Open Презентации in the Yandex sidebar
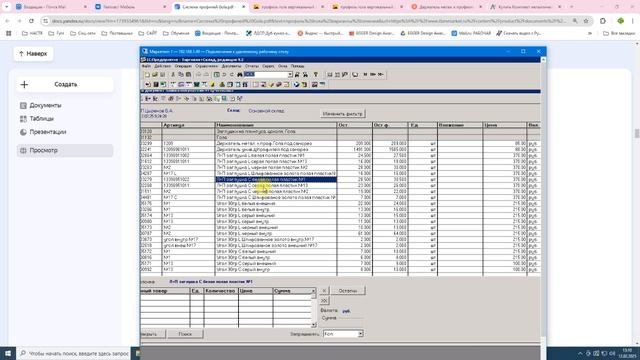640x360 pixels. tap(48, 132)
